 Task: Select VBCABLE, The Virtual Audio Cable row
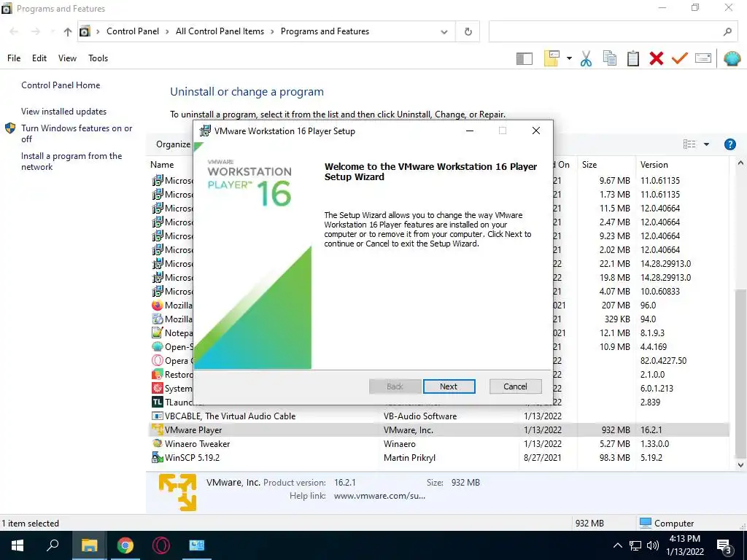439,416
